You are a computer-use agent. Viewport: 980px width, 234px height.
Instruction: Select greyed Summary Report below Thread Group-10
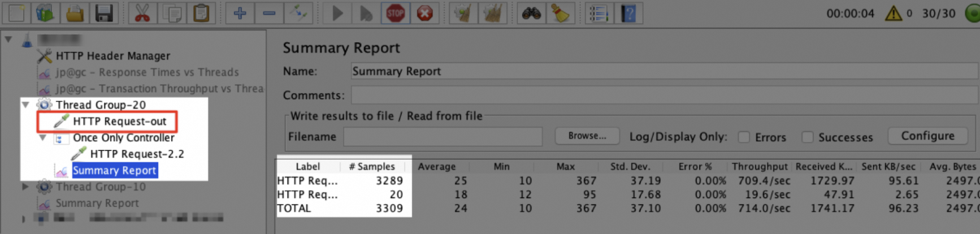coord(97,203)
